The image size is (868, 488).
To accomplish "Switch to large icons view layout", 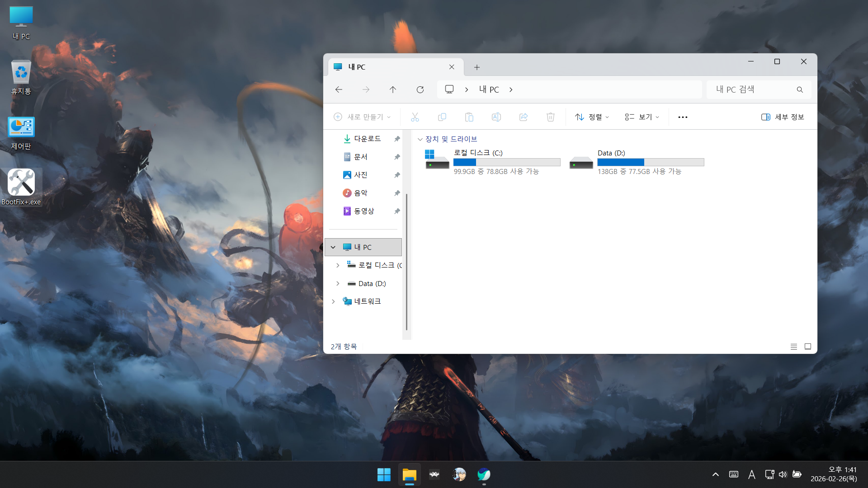I will [x=808, y=347].
